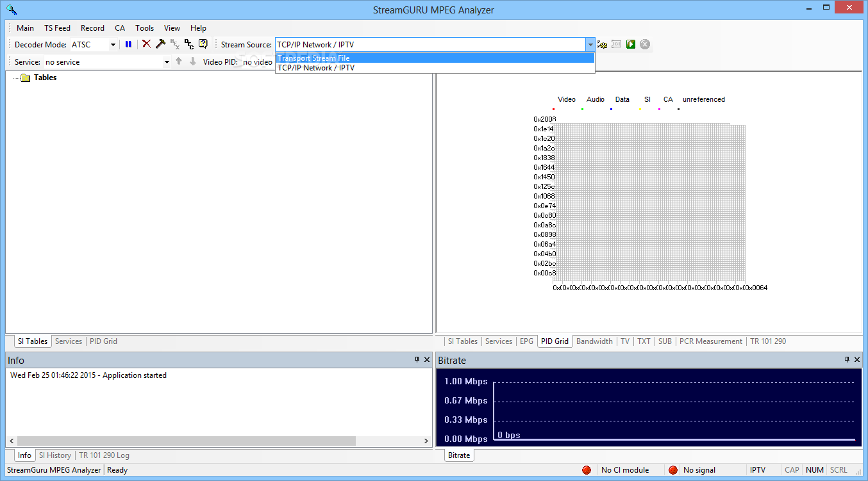Click the PID grid chart area
The height and width of the screenshot is (481, 868).
[649, 202]
